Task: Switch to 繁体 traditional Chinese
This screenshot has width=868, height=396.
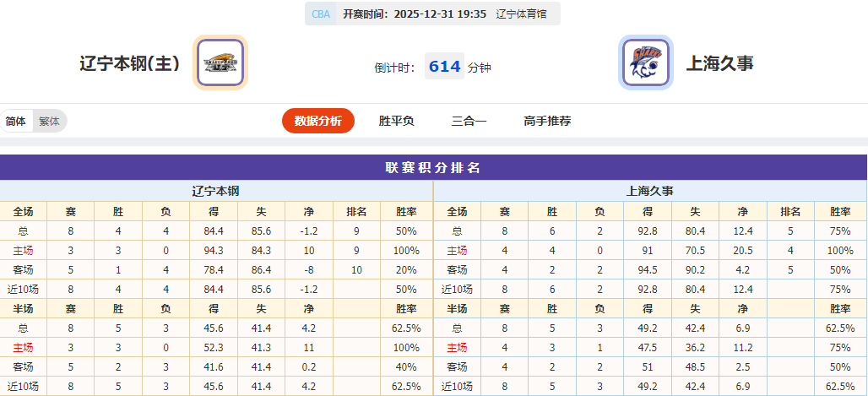Action: click(x=49, y=121)
